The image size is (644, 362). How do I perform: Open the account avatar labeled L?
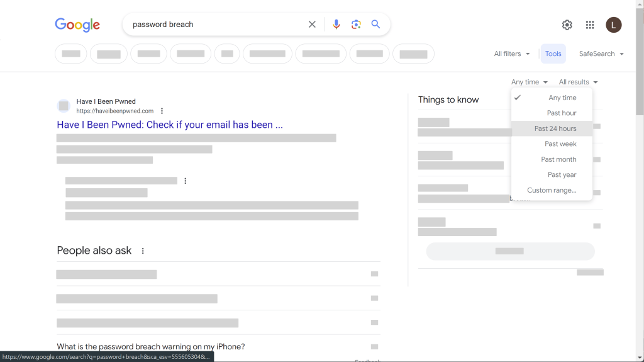pos(614,25)
